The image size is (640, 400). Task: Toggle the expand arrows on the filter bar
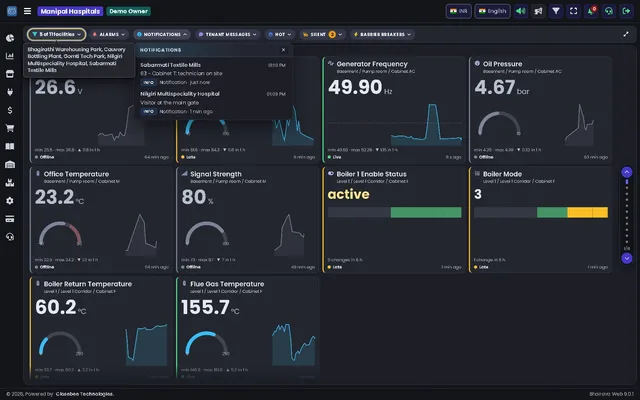(x=626, y=34)
